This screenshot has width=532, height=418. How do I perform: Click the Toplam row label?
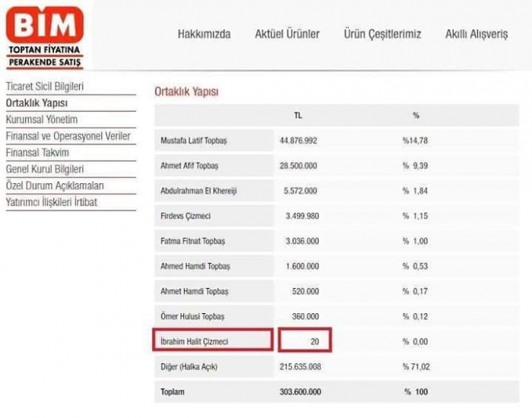[173, 392]
